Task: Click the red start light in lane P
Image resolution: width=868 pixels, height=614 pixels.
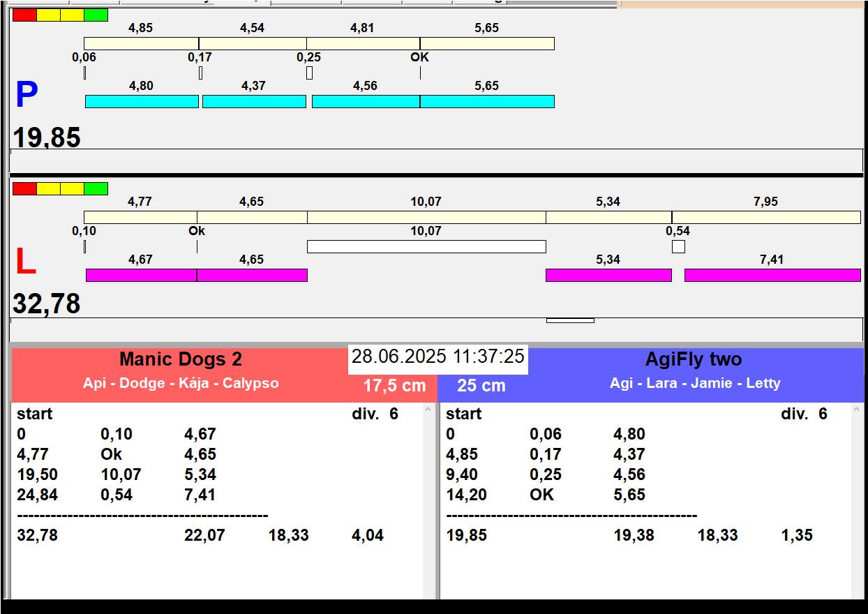Action: [24, 15]
